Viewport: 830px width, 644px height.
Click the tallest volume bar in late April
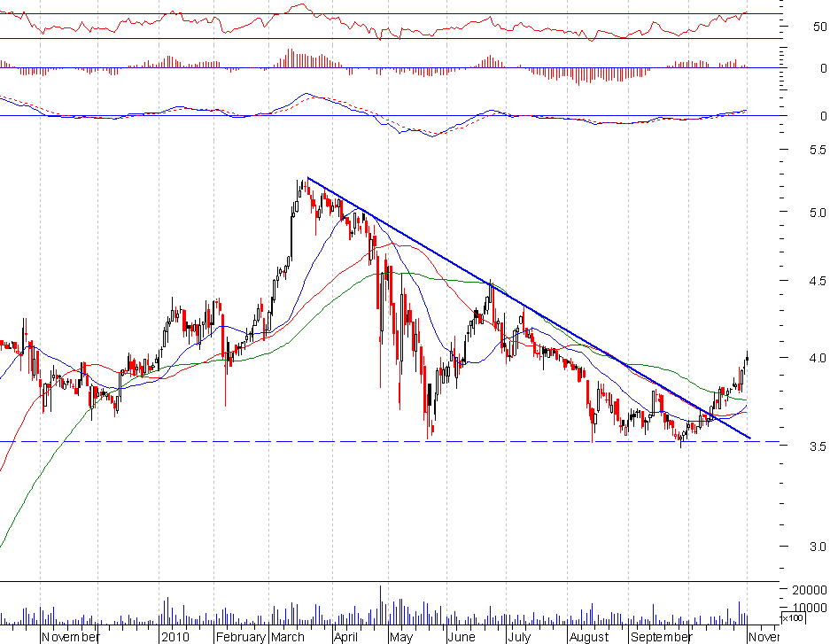[380, 605]
